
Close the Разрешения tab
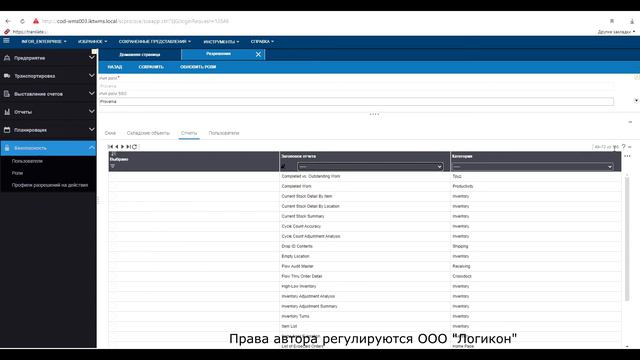pyautogui.click(x=258, y=54)
